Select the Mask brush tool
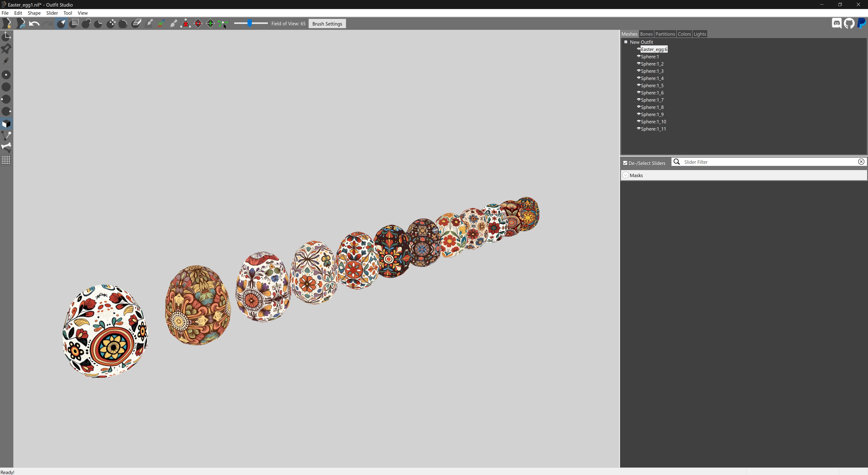 pyautogui.click(x=74, y=23)
